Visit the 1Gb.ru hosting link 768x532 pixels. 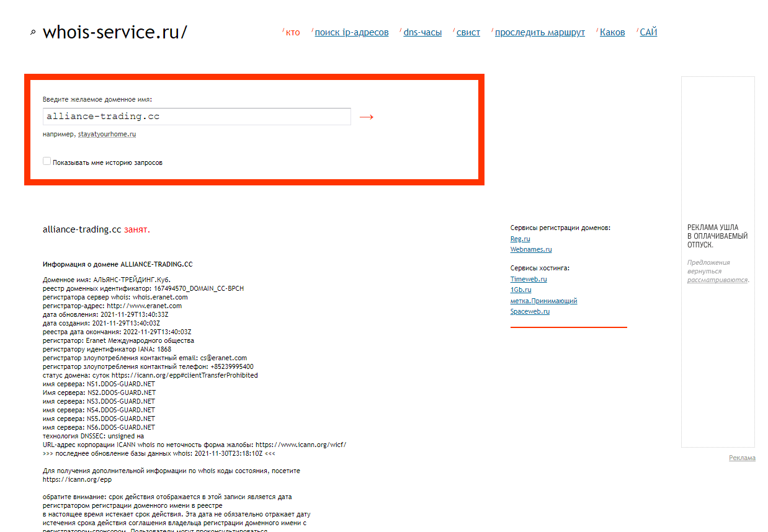520,290
